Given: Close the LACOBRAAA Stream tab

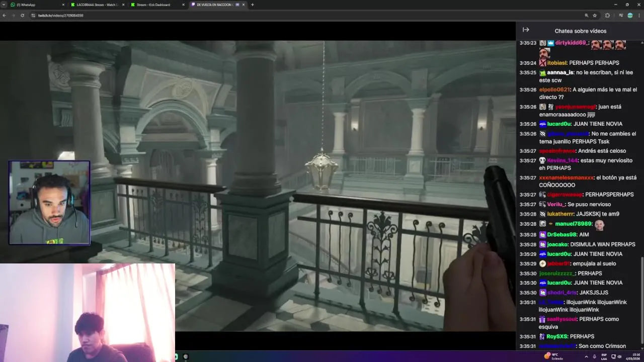Looking at the screenshot, I should (x=123, y=5).
